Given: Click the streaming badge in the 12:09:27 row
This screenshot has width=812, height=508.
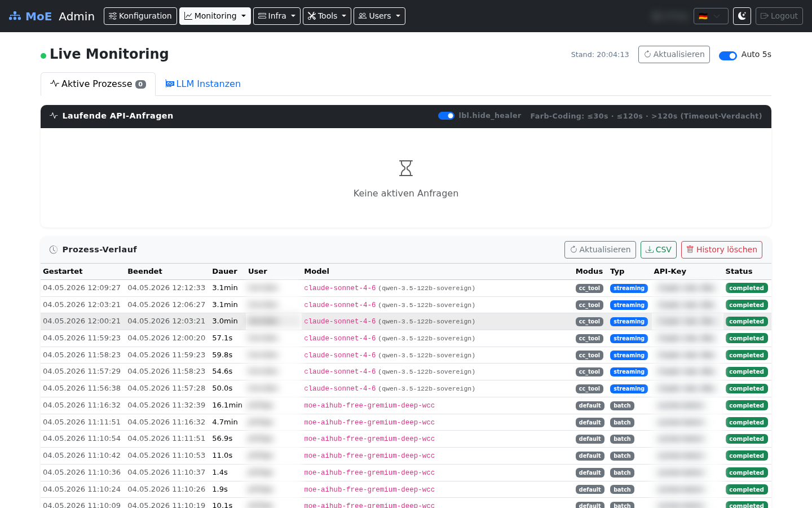Looking at the screenshot, I should [629, 288].
